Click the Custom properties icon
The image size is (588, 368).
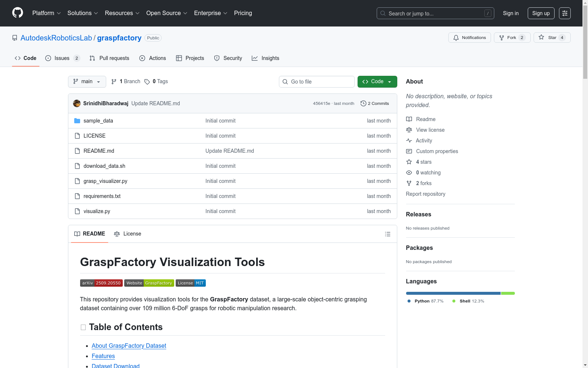tap(409, 151)
